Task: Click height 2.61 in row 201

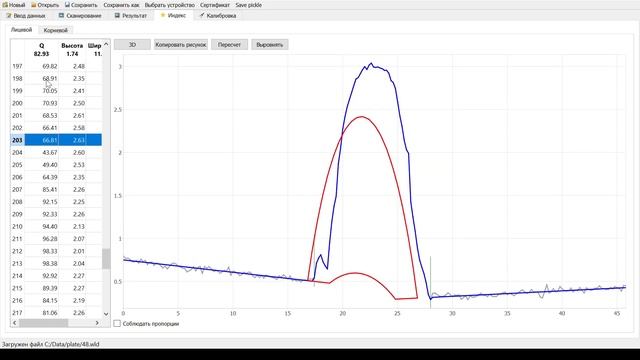Action: click(x=79, y=116)
